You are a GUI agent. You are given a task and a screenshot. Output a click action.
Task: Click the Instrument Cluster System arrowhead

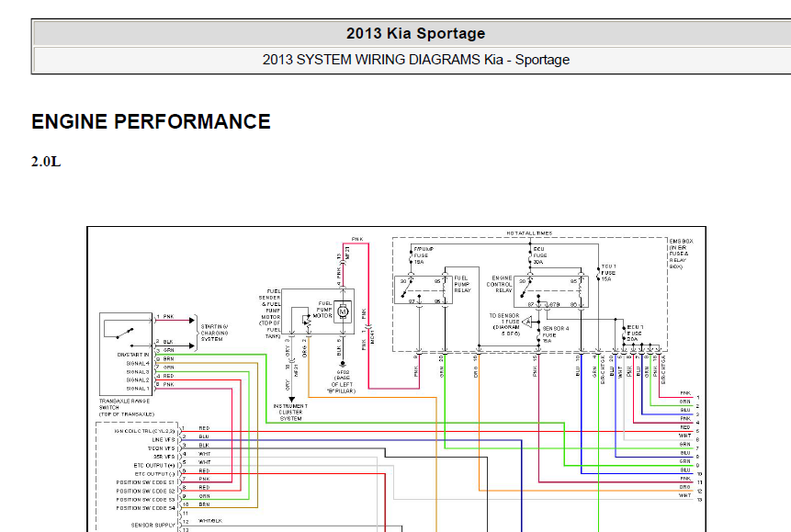pyautogui.click(x=291, y=400)
